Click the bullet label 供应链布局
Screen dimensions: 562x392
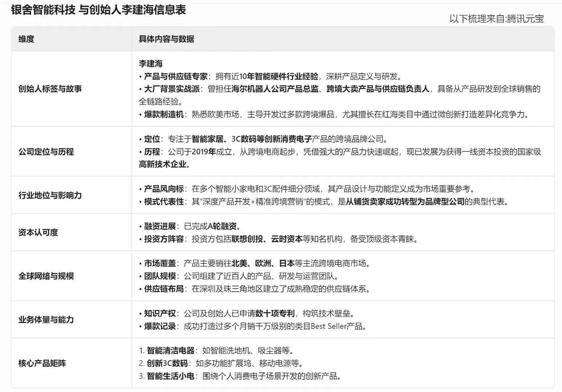164,289
